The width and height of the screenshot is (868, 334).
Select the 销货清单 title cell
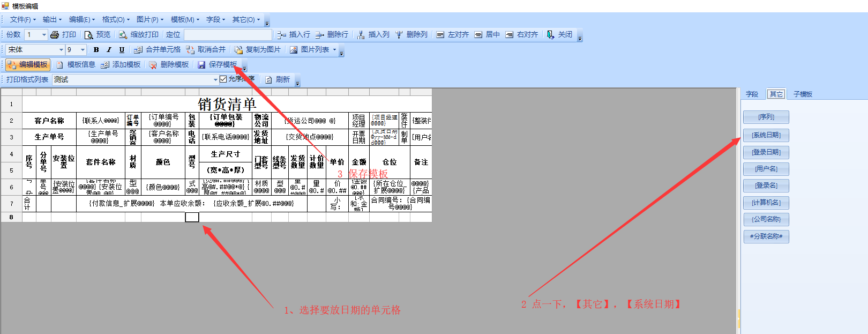pos(227,103)
